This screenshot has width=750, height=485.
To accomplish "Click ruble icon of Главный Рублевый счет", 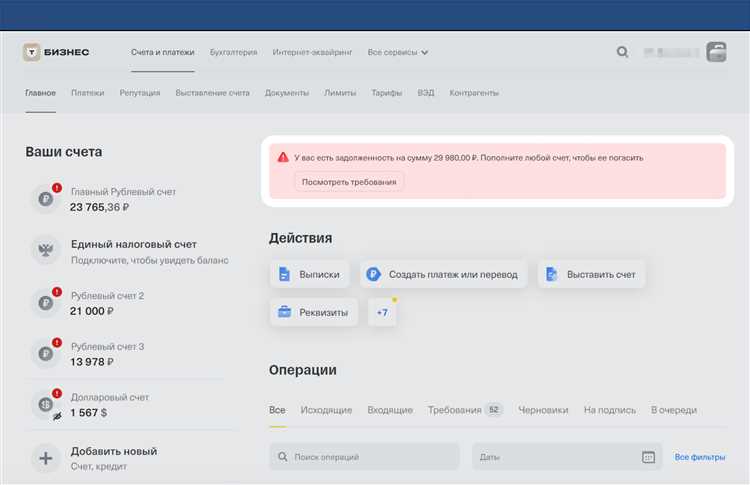I will pyautogui.click(x=46, y=198).
